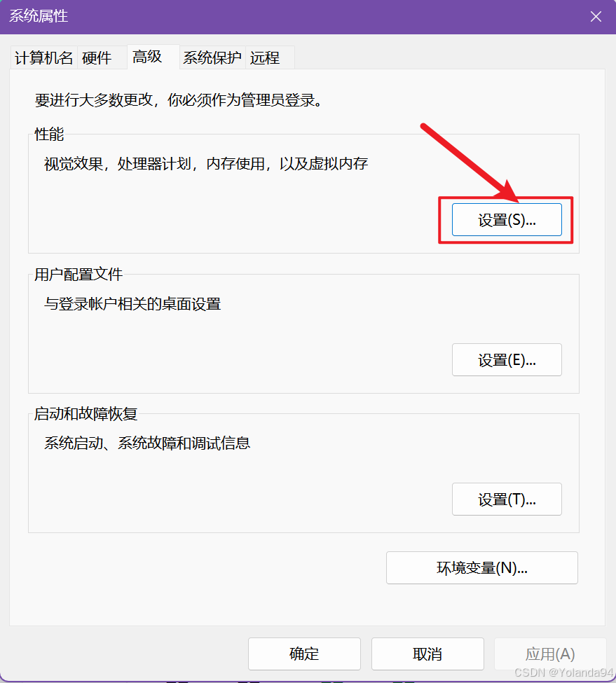Click text 视觉效果，处理器计划，内存使用，以及虚拟内存
The height and width of the screenshot is (683, 616).
pos(206,164)
